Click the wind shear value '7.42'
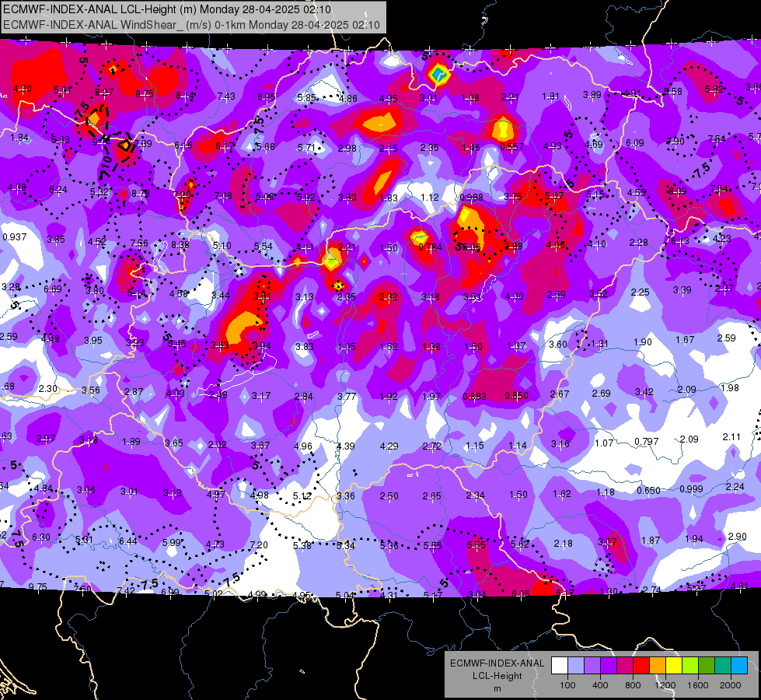 click(x=126, y=590)
